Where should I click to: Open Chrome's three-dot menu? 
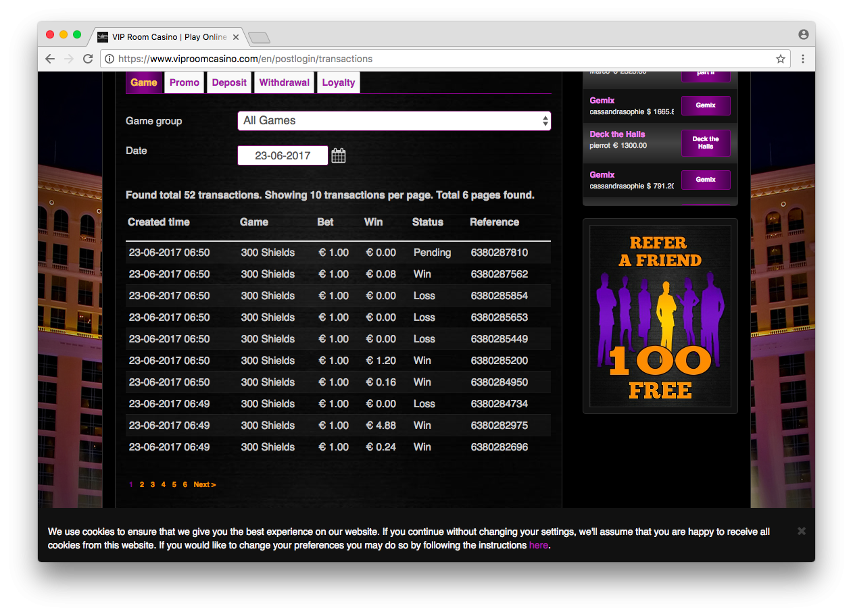(803, 59)
